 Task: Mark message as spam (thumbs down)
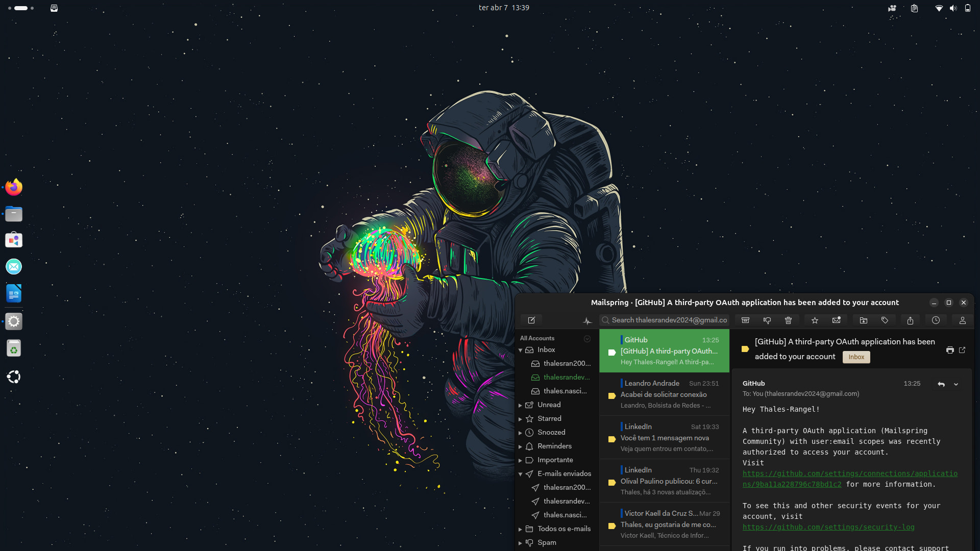tap(767, 320)
